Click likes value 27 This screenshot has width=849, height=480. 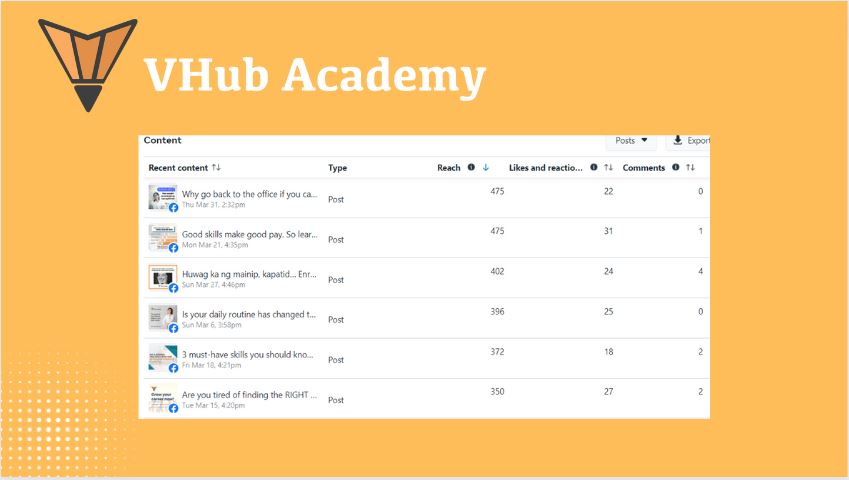click(x=609, y=391)
